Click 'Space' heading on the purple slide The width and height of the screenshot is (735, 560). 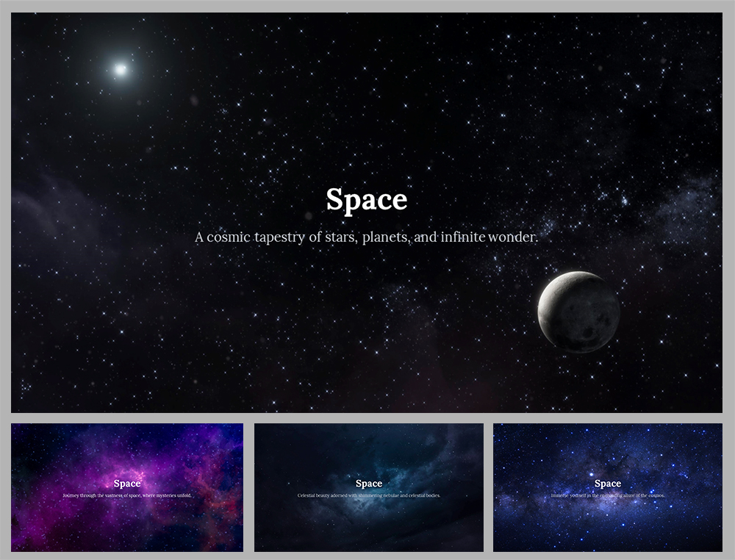pos(126,484)
